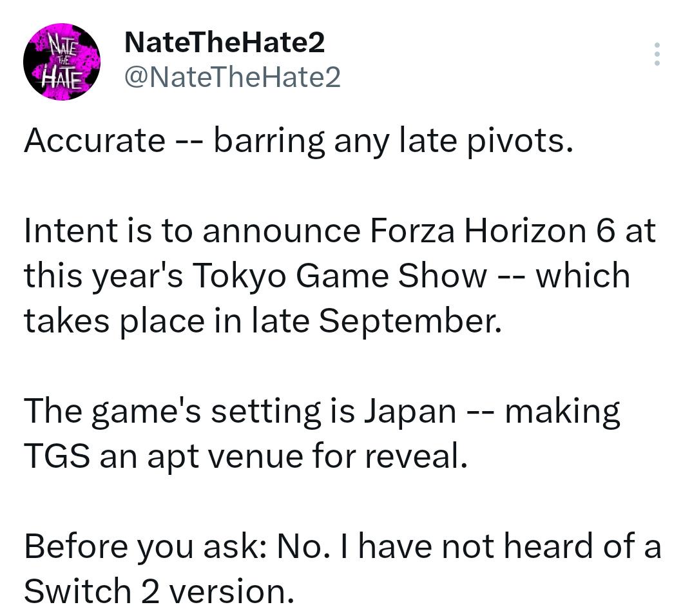Click the word 'Intent' starting second paragraph
Viewport: 692px width, 616px height.
pos(71,231)
